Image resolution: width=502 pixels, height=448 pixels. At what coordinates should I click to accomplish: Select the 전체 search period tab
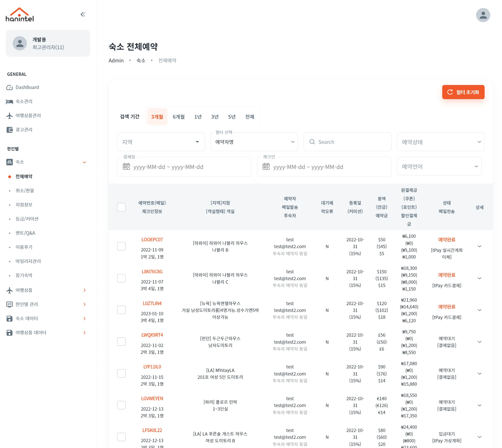tap(249, 117)
